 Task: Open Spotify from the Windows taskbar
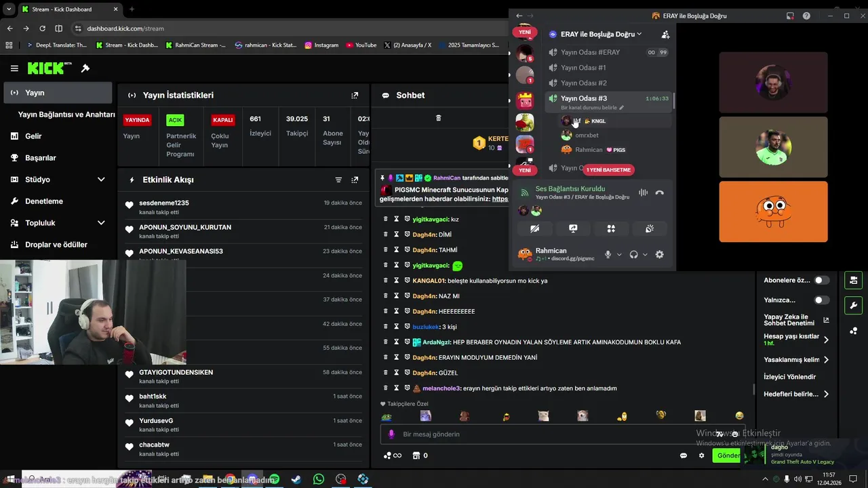[x=274, y=479]
